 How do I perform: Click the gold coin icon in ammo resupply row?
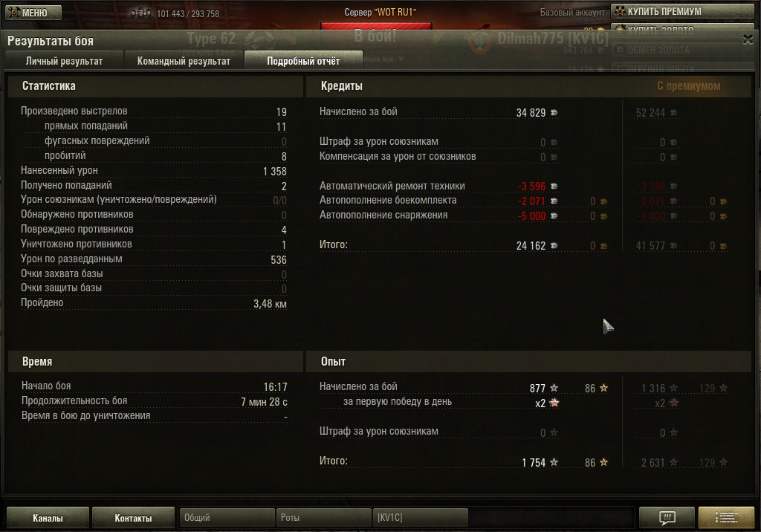pos(603,201)
